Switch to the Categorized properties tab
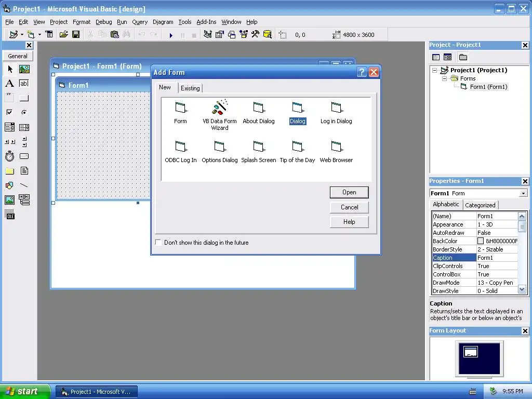Viewport: 532px width, 399px height. click(480, 205)
